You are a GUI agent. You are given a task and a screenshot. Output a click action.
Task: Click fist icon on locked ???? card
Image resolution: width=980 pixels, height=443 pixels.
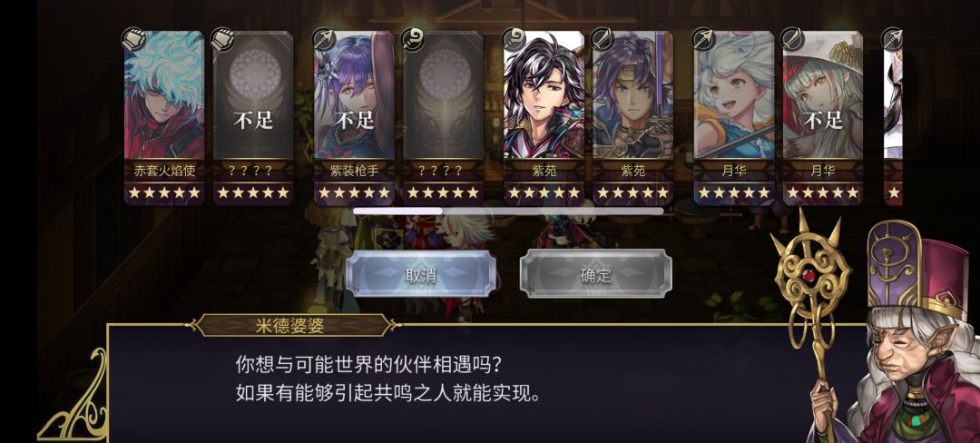[222, 39]
